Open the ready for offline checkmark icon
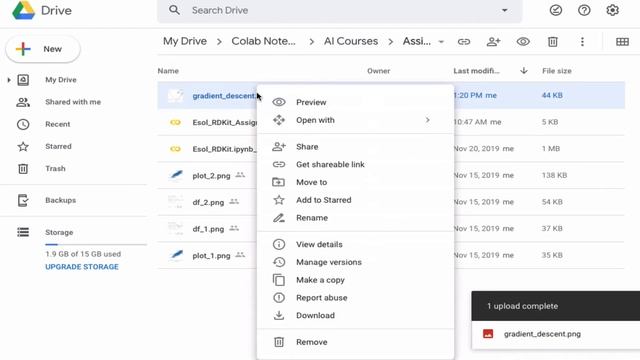 [556, 10]
